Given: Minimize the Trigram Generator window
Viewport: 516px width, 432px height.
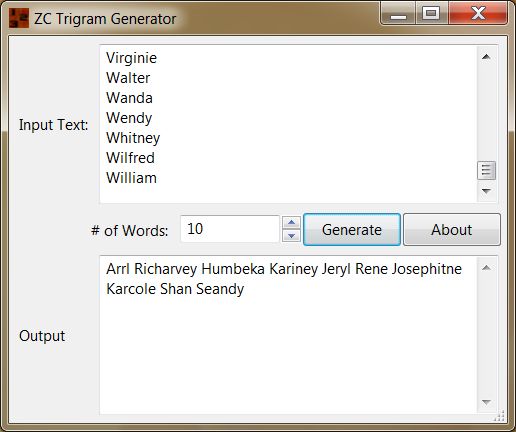Looking at the screenshot, I should [x=398, y=14].
